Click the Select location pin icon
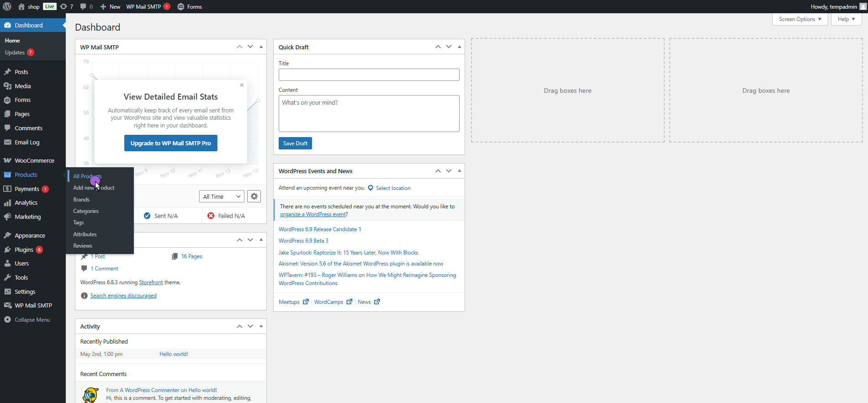This screenshot has width=868, height=403. 370,188
